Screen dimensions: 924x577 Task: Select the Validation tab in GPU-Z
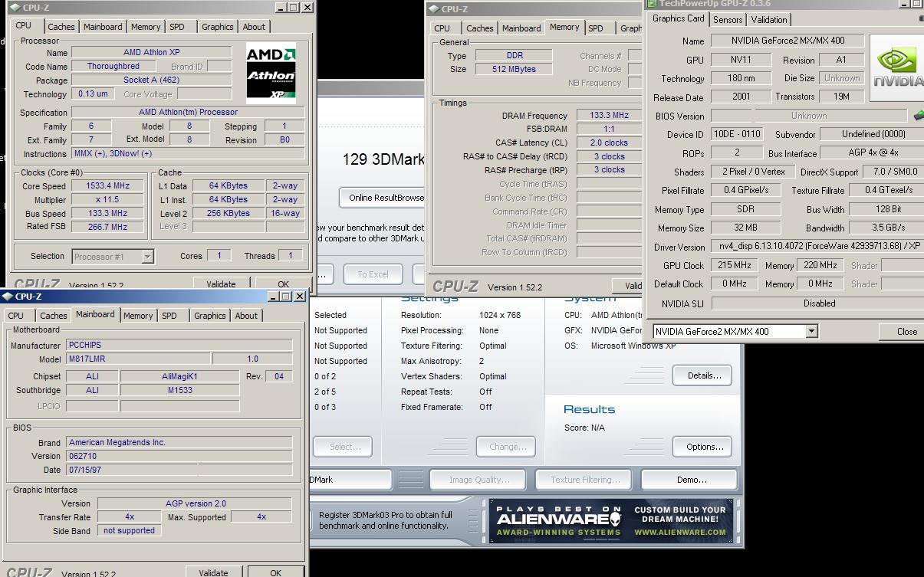coord(769,20)
